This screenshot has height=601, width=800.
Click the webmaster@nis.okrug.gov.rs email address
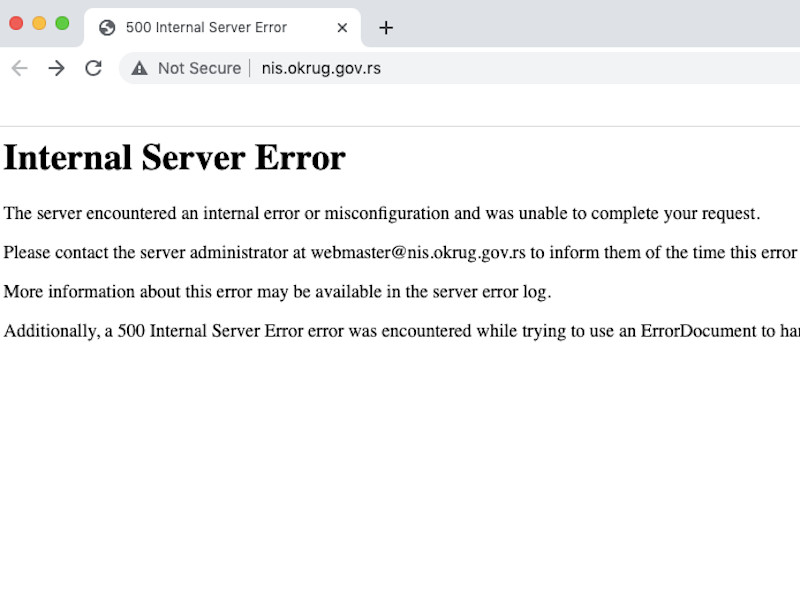(418, 252)
